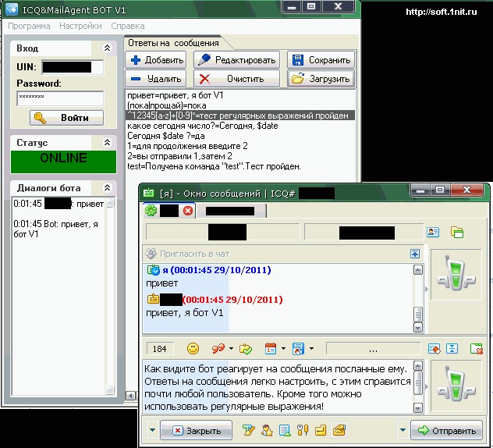This screenshot has width=493, height=448.
Task: Click the own avatar image beside the message input
Action: tap(456, 386)
